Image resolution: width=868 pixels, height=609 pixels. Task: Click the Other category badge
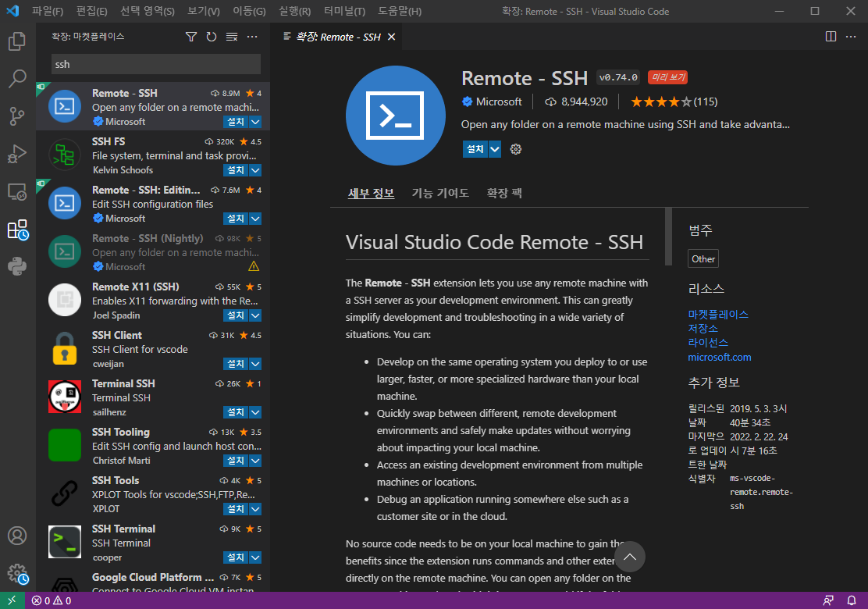(703, 258)
